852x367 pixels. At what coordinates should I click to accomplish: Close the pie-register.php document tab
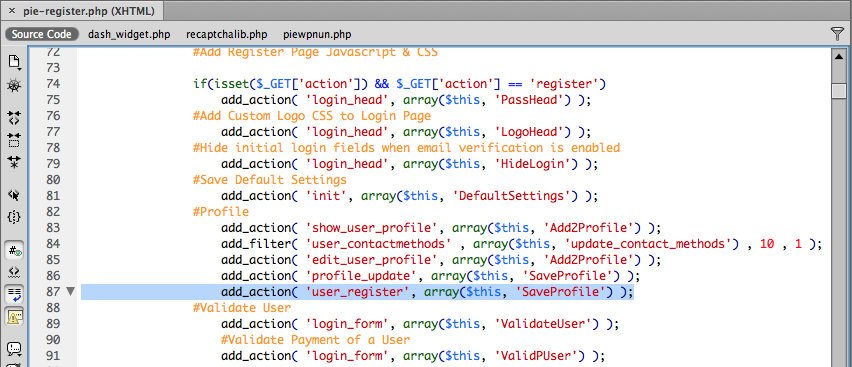(x=11, y=11)
